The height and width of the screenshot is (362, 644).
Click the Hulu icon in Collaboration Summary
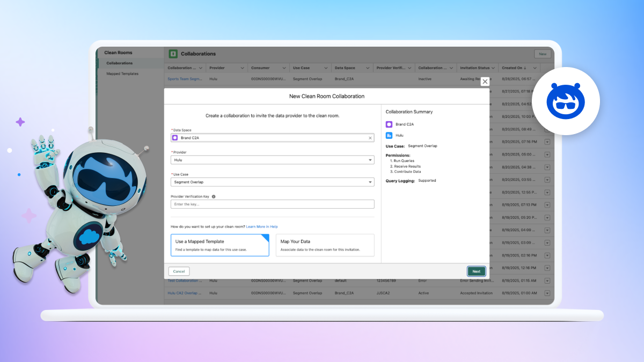(389, 135)
